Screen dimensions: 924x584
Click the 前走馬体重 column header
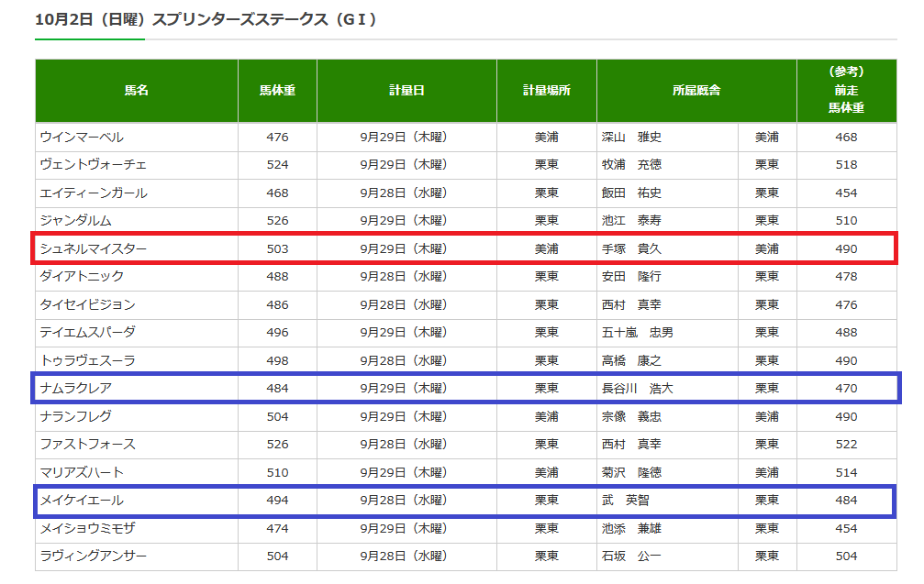pos(846,91)
